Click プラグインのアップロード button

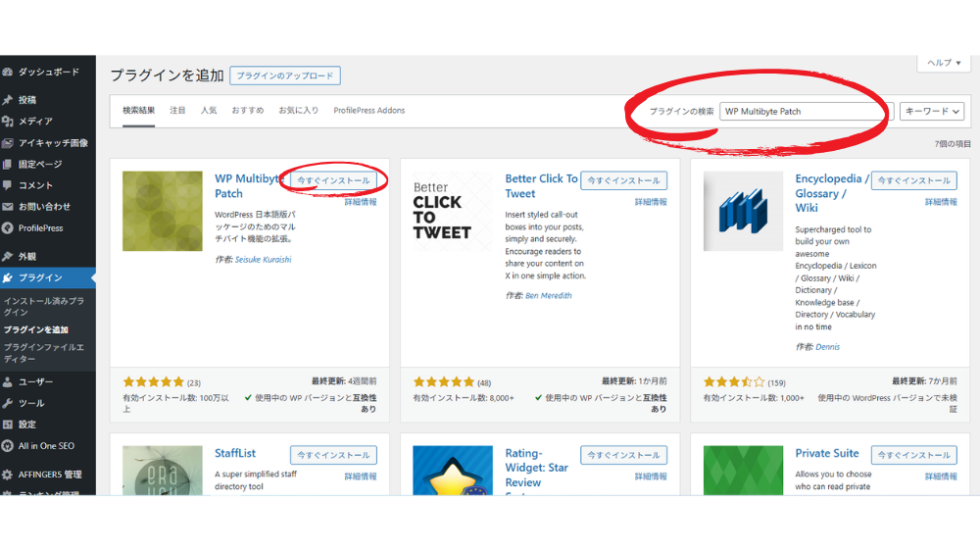285,75
